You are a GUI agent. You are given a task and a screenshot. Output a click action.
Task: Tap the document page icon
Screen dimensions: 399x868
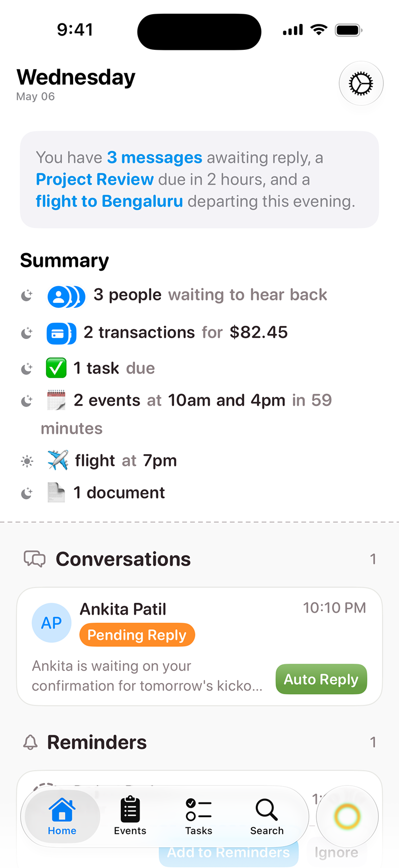click(x=56, y=492)
